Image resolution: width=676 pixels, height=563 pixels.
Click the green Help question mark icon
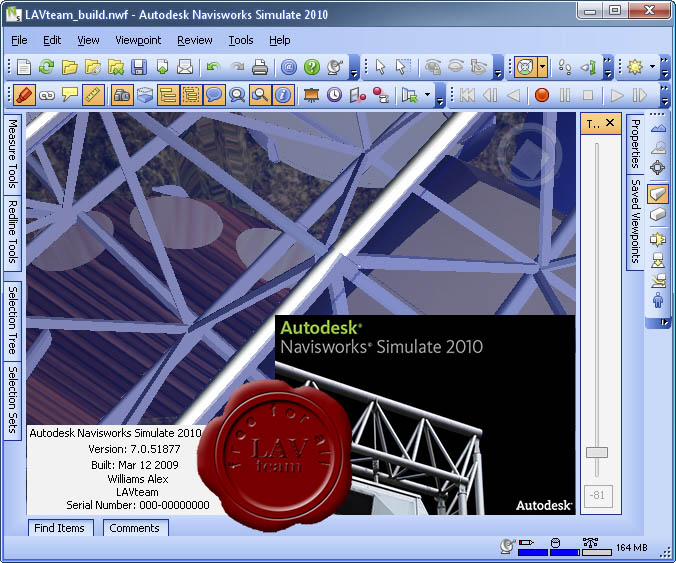point(312,67)
